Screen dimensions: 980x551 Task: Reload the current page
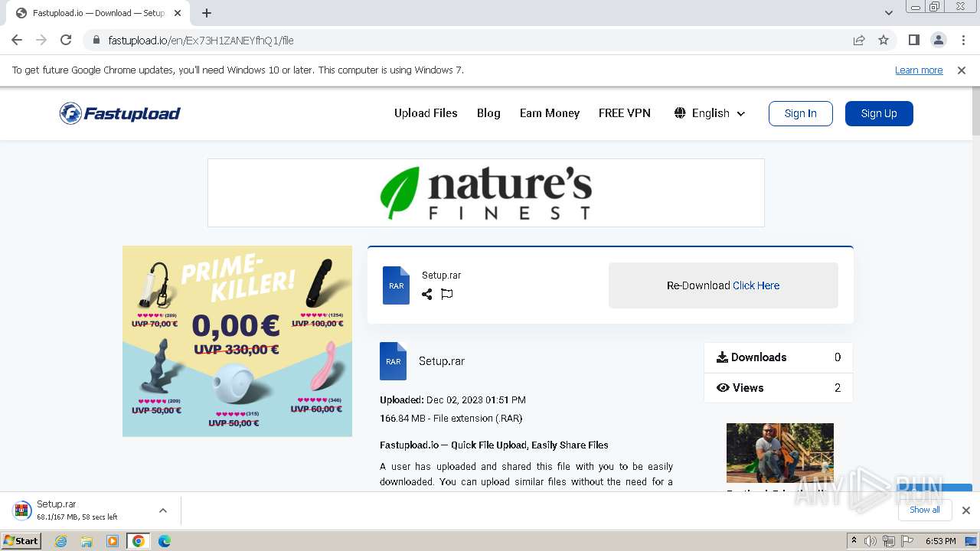point(66,40)
